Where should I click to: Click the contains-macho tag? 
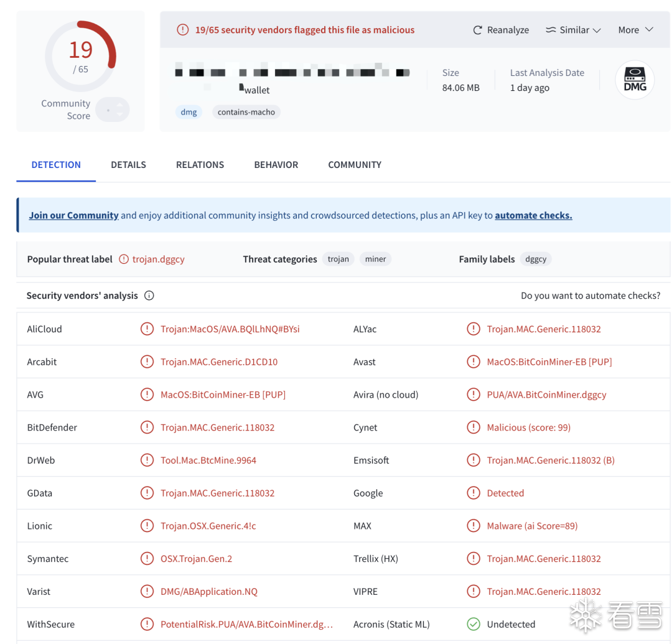coord(246,112)
